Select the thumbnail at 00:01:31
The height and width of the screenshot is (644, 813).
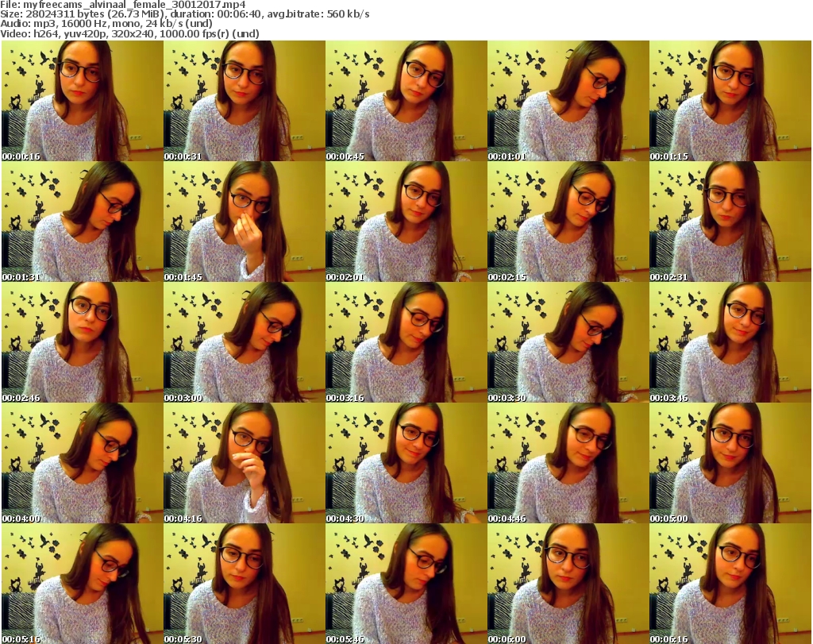(x=83, y=222)
